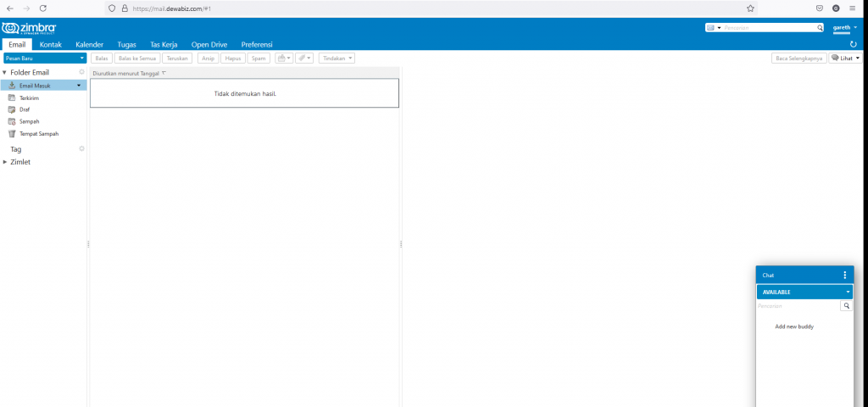Switch to the Kalender tab
The width and height of the screenshot is (868, 407).
(89, 44)
